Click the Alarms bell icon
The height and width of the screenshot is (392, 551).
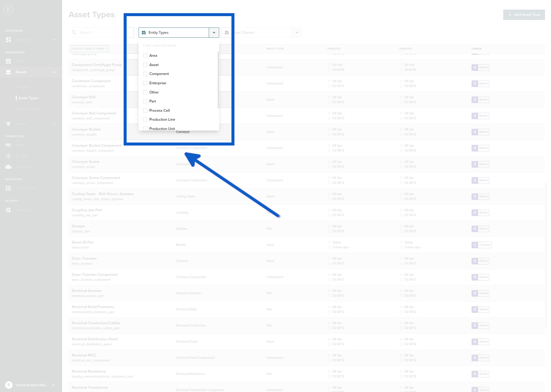[x=8, y=124]
